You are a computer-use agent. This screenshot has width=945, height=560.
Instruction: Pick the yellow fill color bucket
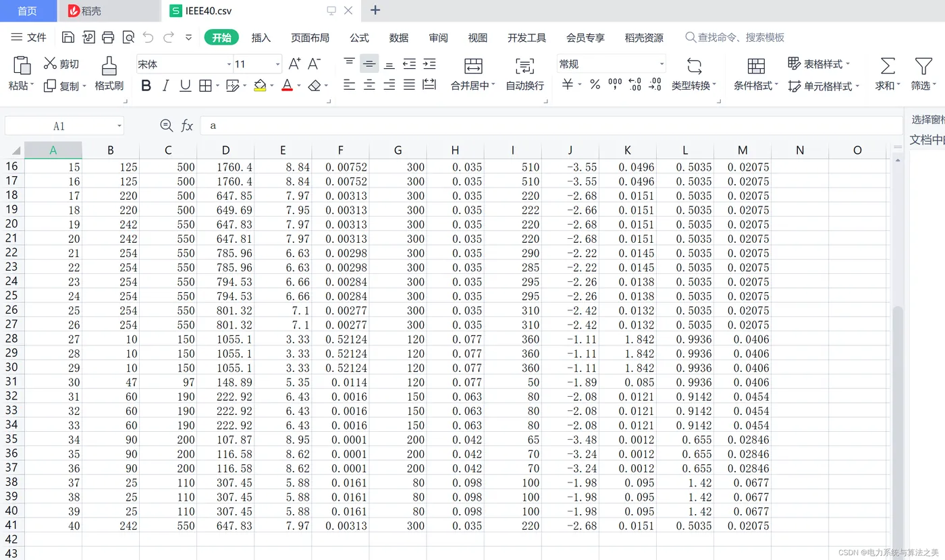pyautogui.click(x=260, y=86)
